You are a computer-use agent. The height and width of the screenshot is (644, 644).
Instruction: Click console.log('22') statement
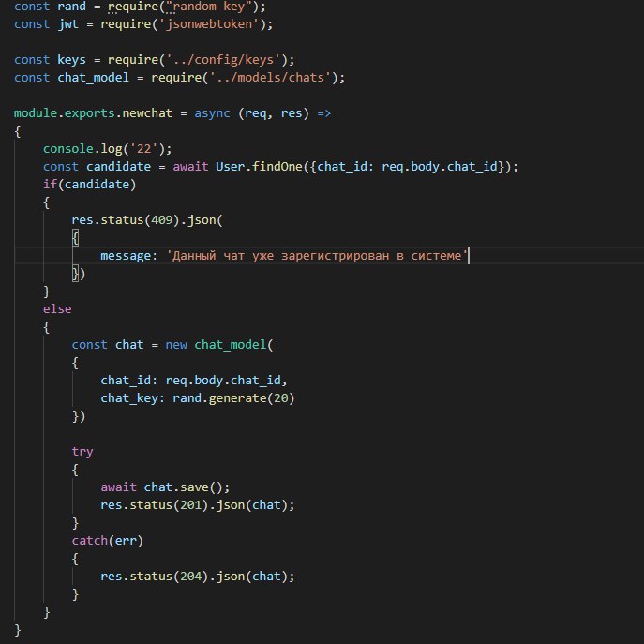click(108, 149)
